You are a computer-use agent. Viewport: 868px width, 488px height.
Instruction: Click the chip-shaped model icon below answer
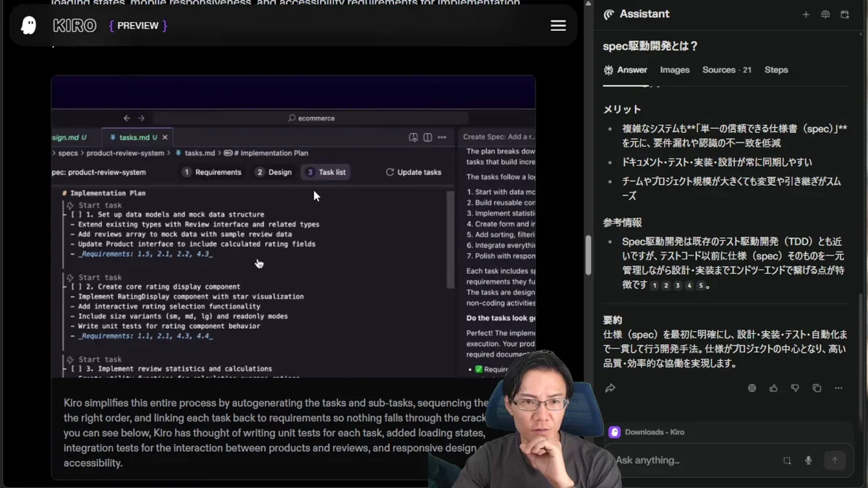point(752,388)
